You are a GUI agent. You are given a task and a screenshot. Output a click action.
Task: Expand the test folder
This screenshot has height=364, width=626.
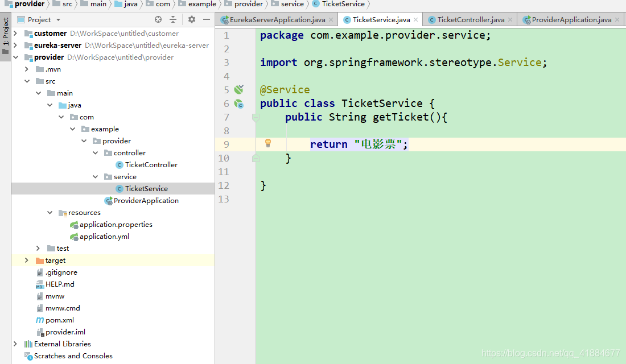pos(38,249)
